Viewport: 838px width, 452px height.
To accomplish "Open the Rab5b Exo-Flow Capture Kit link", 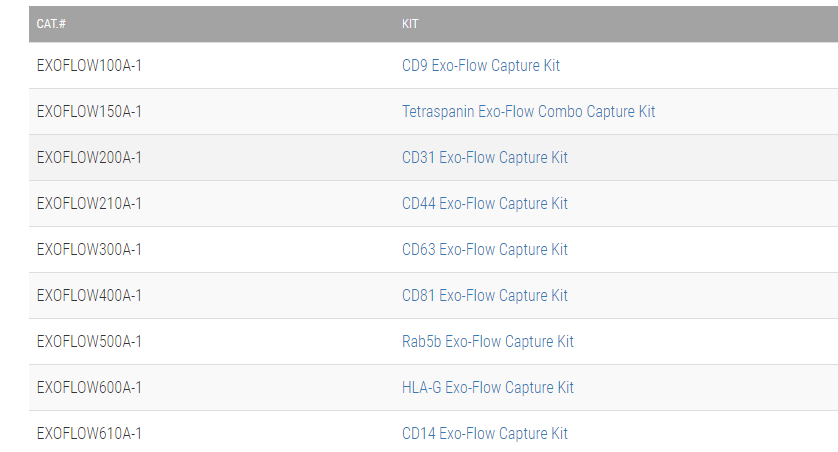I will click(x=487, y=341).
